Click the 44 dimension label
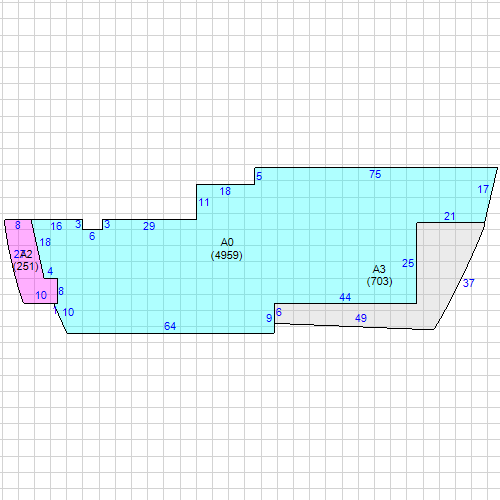This screenshot has height=500, width=500. (x=345, y=297)
